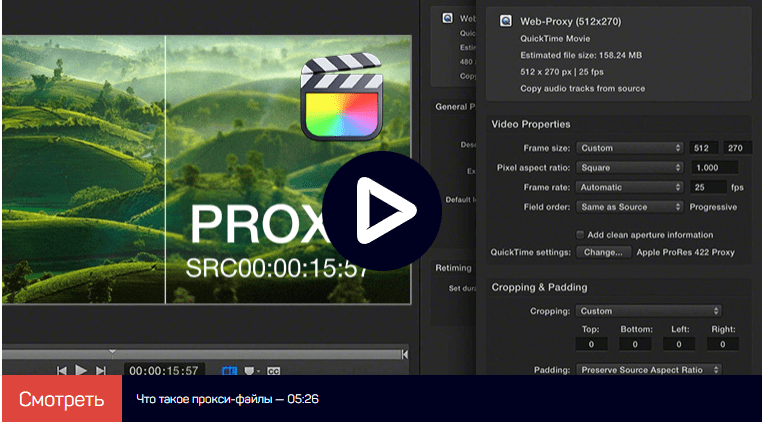This screenshot has height=422, width=762.
Task: Jump to previous frame marker icon
Action: point(61,371)
